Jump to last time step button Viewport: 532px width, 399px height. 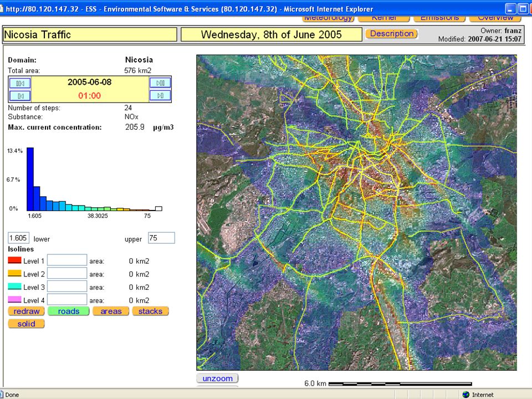click(x=160, y=83)
